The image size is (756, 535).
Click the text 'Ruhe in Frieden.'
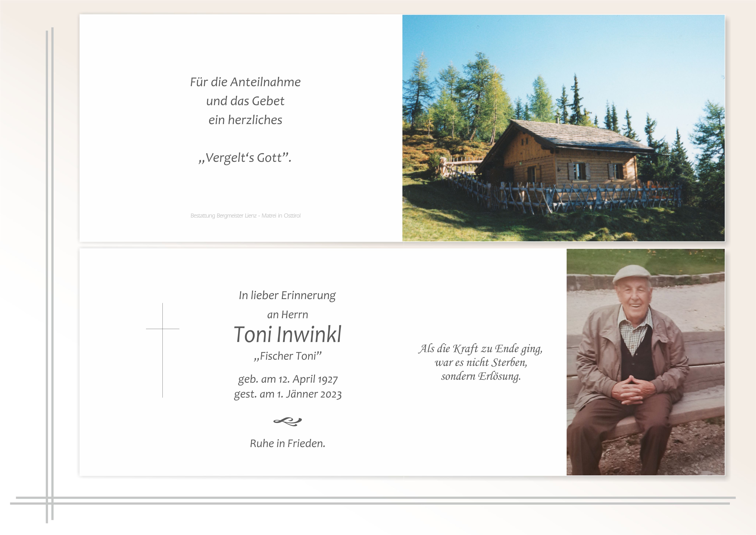pyautogui.click(x=288, y=443)
